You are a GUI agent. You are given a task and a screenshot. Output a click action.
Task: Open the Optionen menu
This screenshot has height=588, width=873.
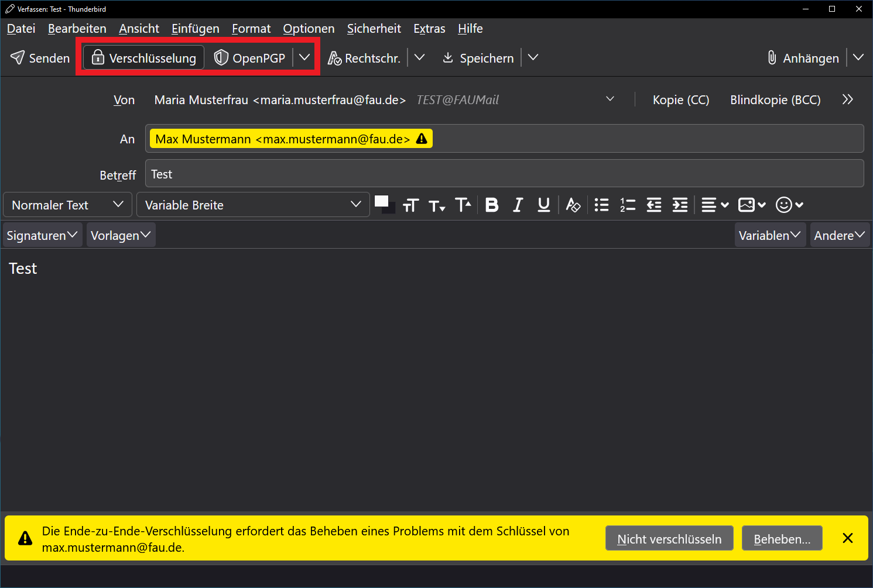(309, 29)
